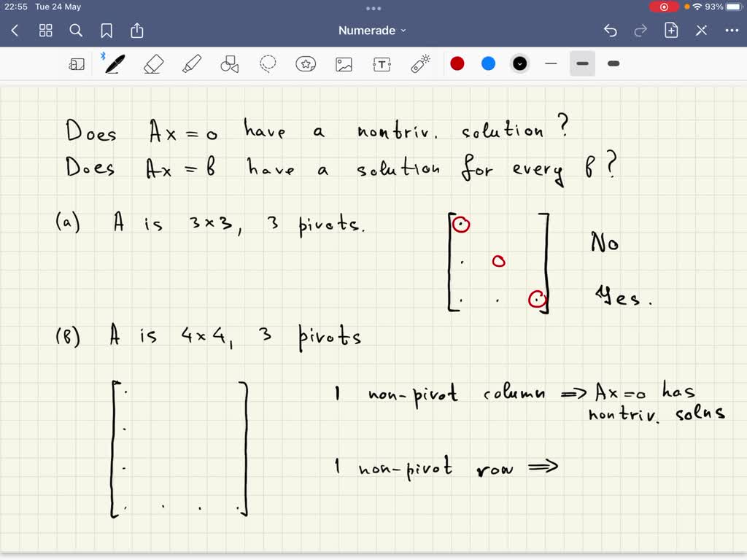Select the Laser pointer tool
Viewport: 747px width, 560px height.
pos(419,63)
